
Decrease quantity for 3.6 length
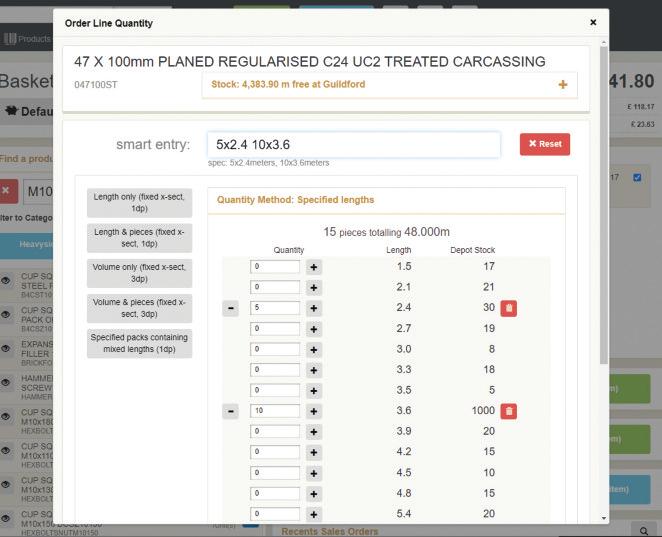point(231,411)
